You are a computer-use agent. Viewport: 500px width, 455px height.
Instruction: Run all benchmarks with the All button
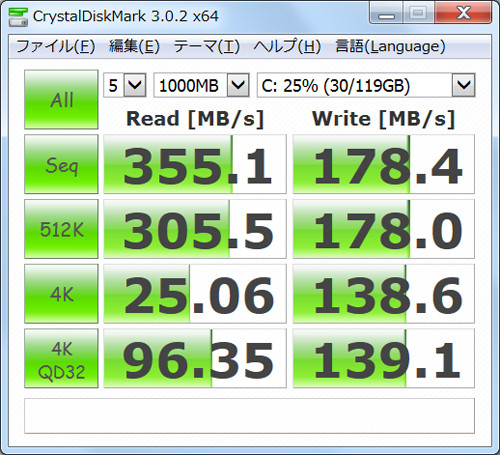coord(61,99)
